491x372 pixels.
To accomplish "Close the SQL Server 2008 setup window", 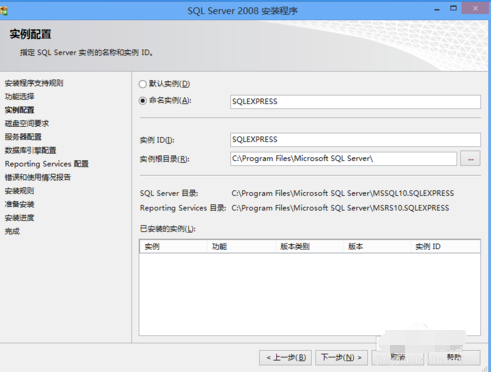I will pyautogui.click(x=475, y=9).
